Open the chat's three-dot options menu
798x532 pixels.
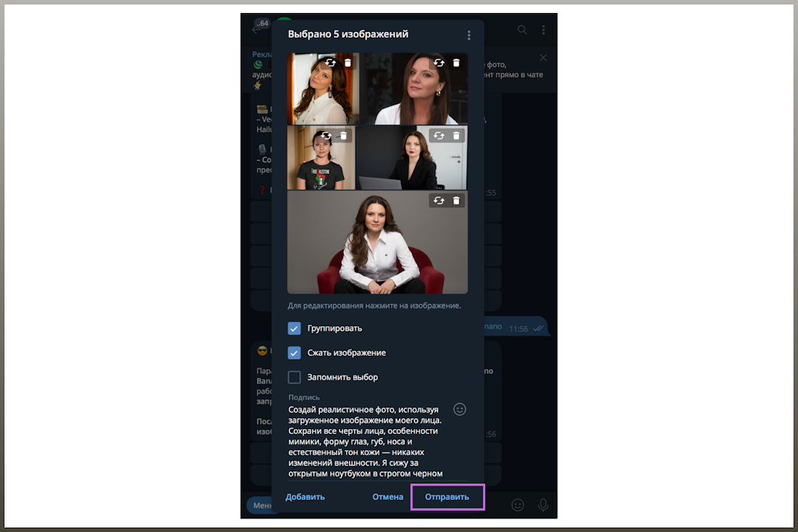click(x=543, y=30)
